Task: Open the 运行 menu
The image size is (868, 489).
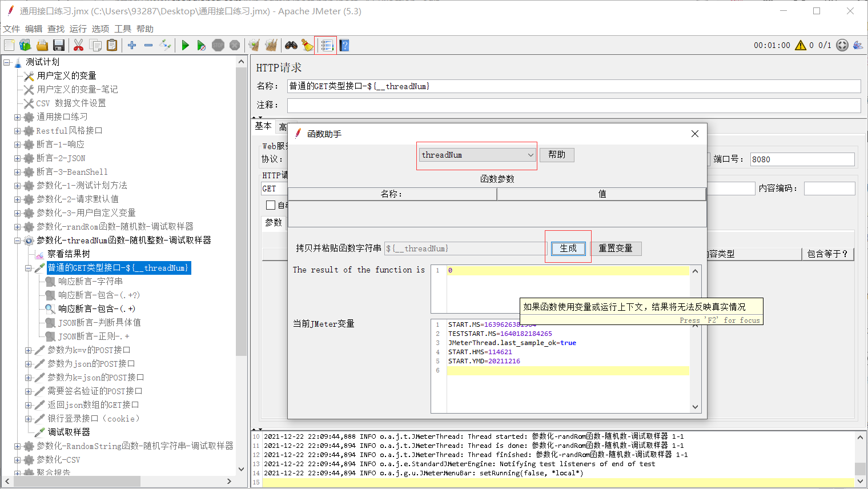Action: [x=78, y=29]
